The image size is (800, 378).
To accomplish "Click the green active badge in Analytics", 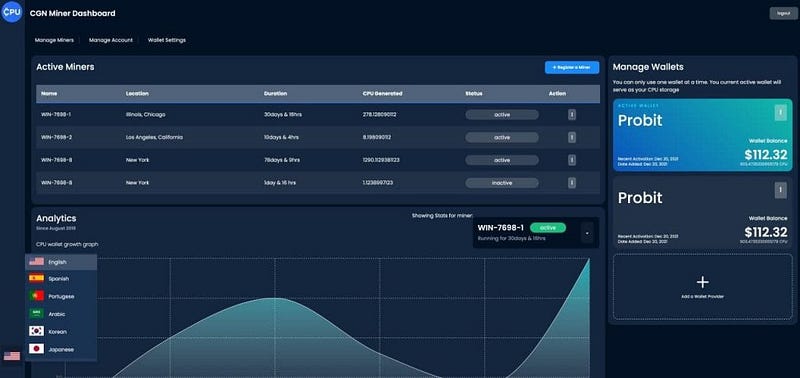I will 548,228.
